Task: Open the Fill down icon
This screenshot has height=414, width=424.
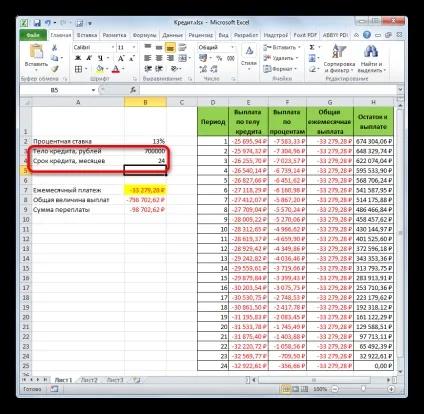Action: [x=312, y=58]
